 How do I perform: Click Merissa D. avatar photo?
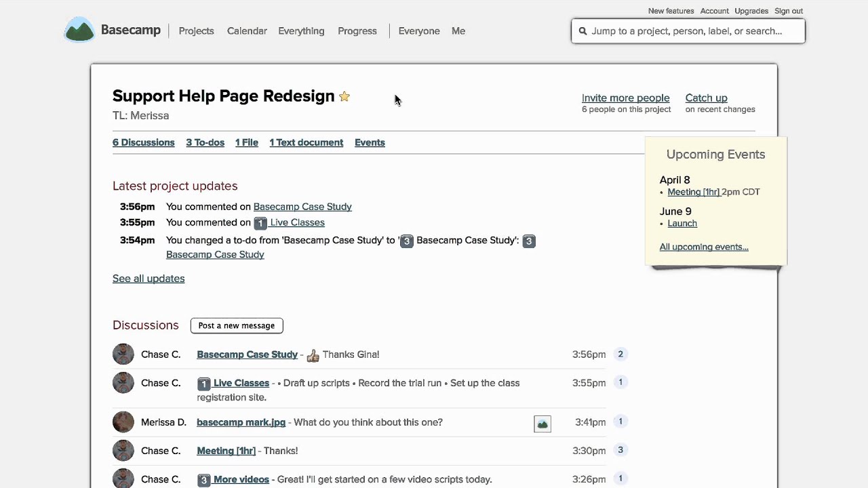[123, 422]
